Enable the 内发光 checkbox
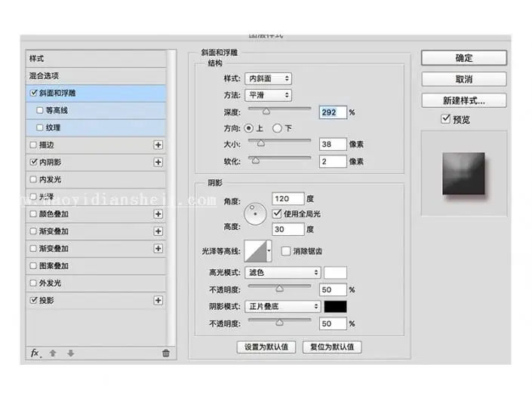This screenshot has width=532, height=398. [33, 179]
